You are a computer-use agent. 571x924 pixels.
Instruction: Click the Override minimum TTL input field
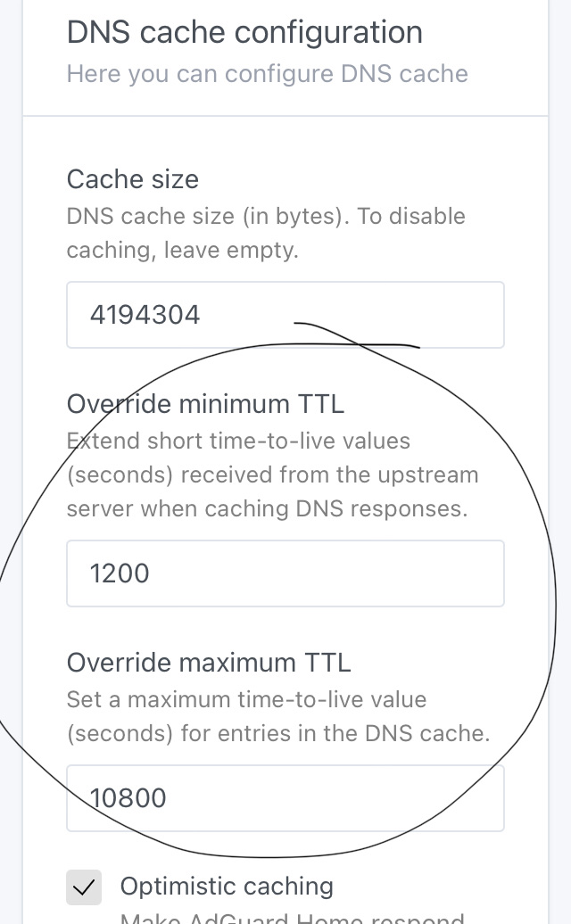pos(285,573)
